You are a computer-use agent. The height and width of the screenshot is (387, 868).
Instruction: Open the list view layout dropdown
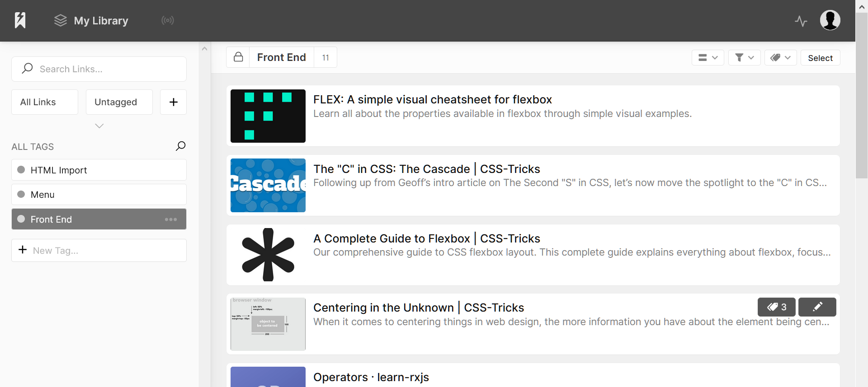(x=708, y=58)
